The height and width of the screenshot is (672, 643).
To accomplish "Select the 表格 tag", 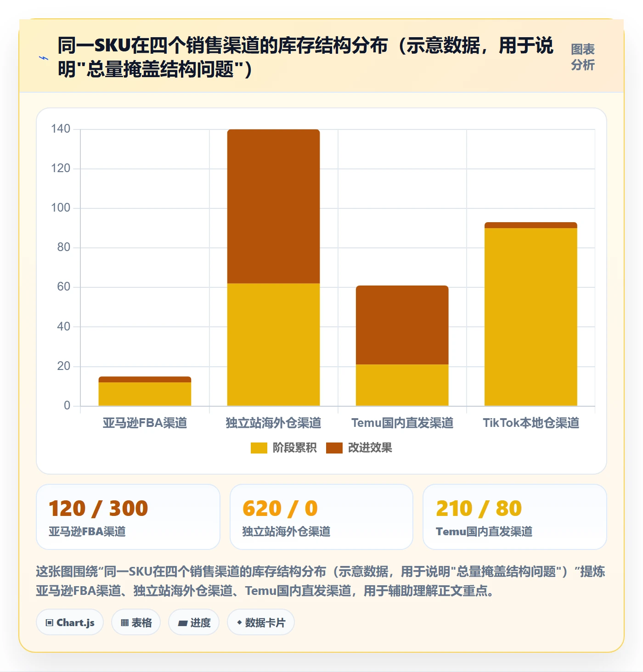I will point(136,622).
